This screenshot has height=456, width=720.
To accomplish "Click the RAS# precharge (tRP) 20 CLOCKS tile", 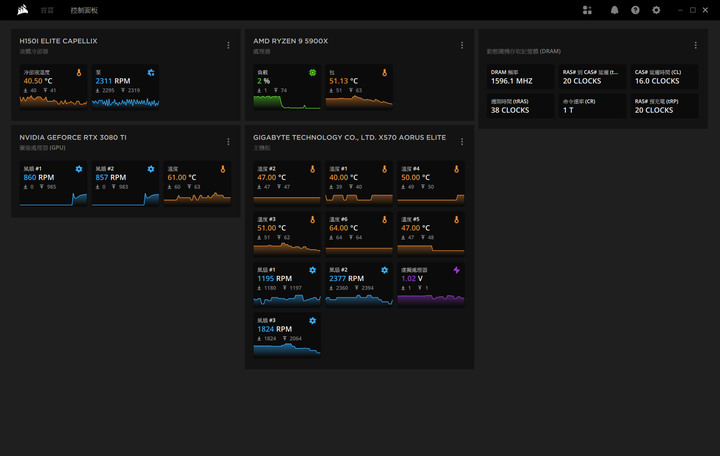I will [x=664, y=106].
